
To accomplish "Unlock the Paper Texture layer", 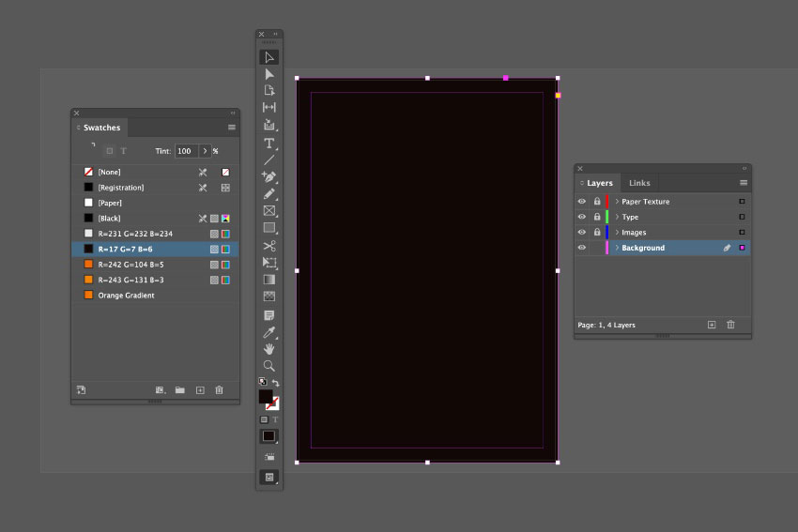I will pos(597,202).
